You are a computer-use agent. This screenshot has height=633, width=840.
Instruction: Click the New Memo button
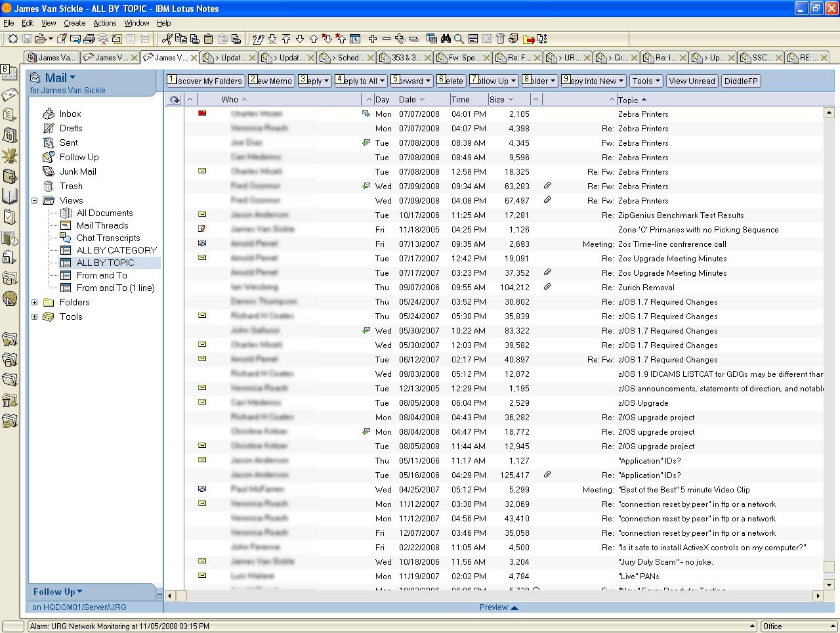[x=271, y=81]
